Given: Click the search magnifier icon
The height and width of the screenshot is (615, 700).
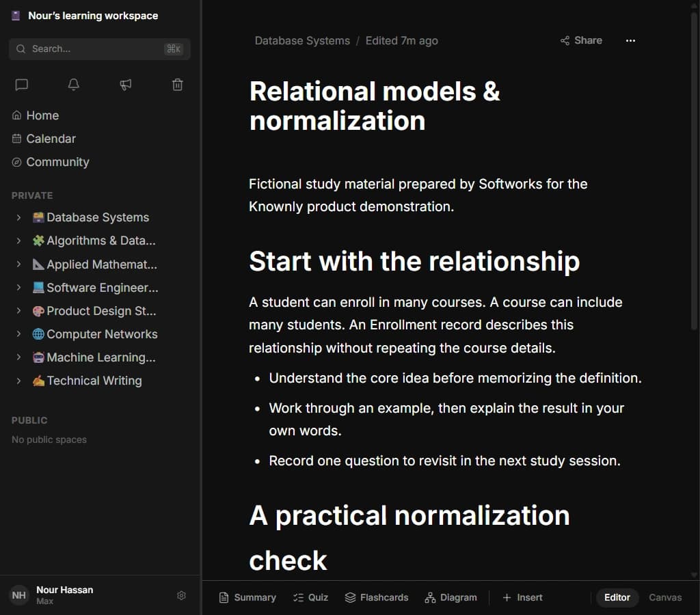Looking at the screenshot, I should pyautogui.click(x=21, y=49).
